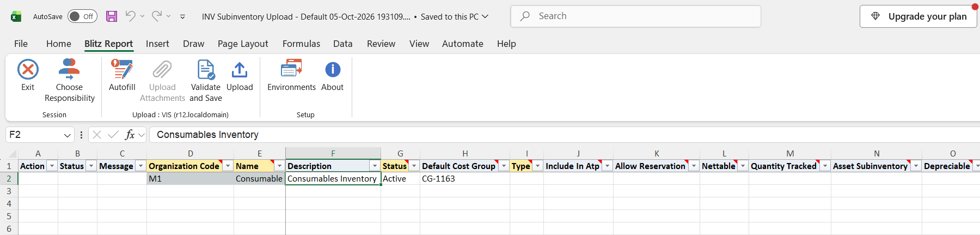Open the Type column filter
This screenshot has height=235, width=980.
point(537,166)
